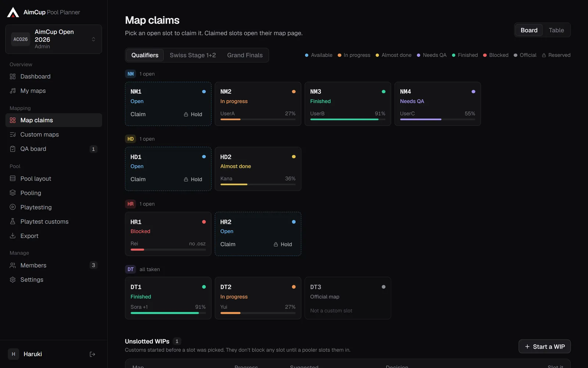Select the Qualifiers stage tab
Viewport: 588px width, 368px height.
[145, 55]
